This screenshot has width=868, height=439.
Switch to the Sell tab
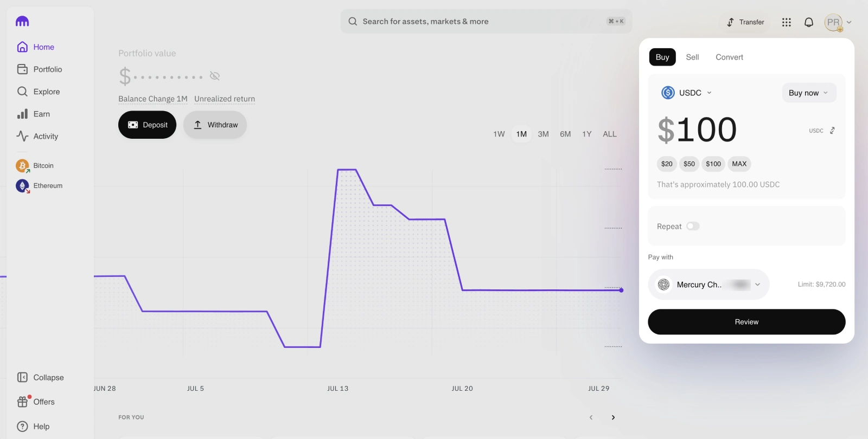coord(692,57)
